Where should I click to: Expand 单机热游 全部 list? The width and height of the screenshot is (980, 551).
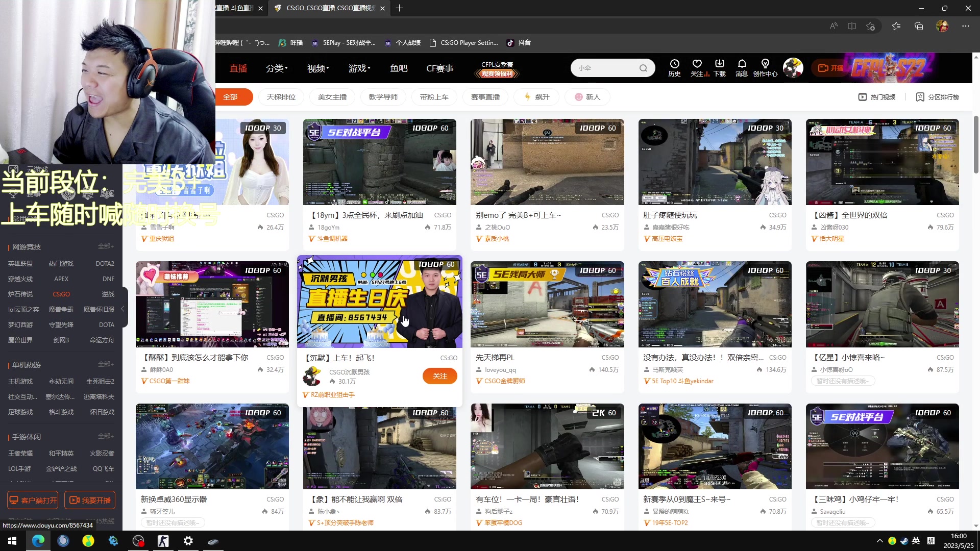click(x=106, y=364)
